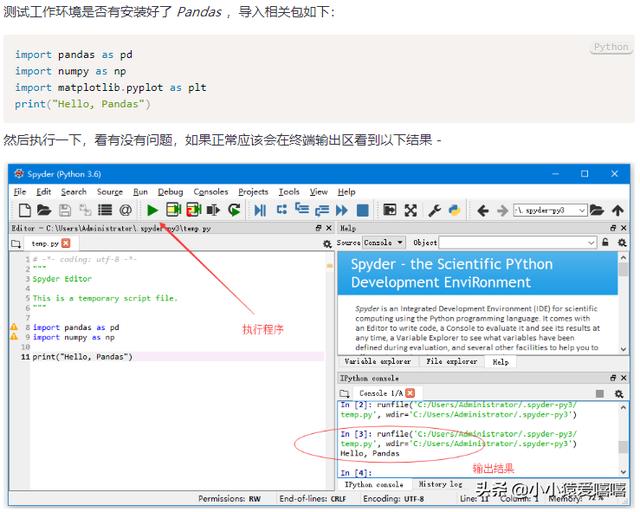Open the file list outline icon
The height and width of the screenshot is (512, 640).
[105, 210]
